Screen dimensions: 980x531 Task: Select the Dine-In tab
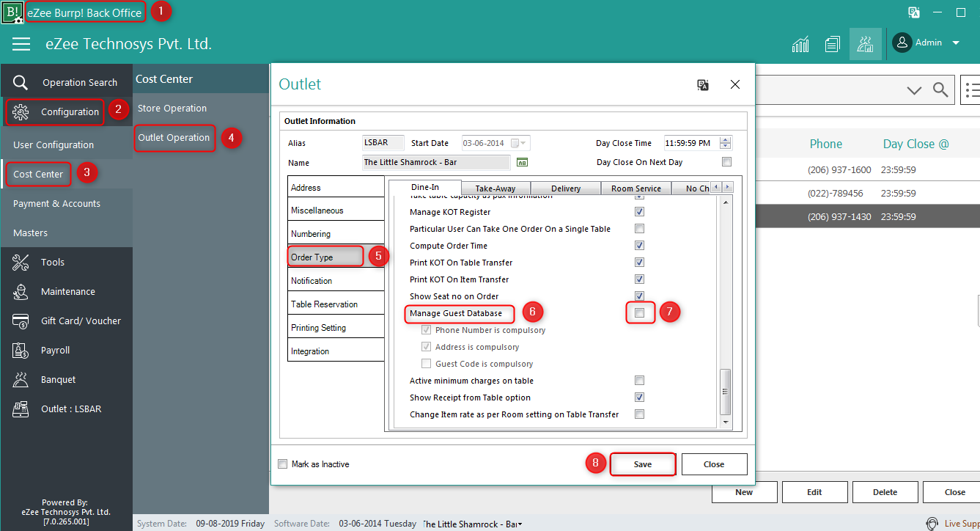click(x=425, y=187)
